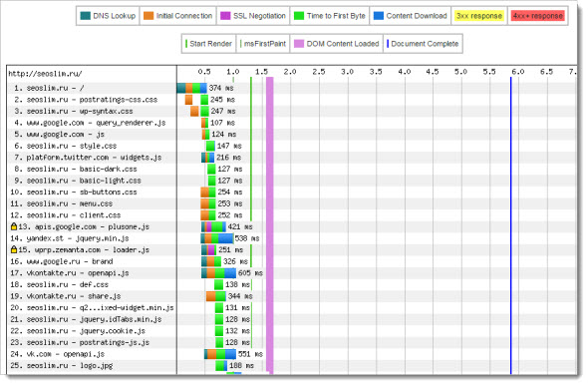The width and height of the screenshot is (588, 385).
Task: Click the DOM Content Loaded pink swatch
Action: click(x=299, y=44)
